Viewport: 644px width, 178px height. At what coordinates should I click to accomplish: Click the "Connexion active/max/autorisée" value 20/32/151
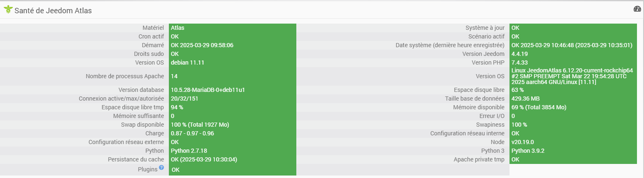(x=183, y=99)
